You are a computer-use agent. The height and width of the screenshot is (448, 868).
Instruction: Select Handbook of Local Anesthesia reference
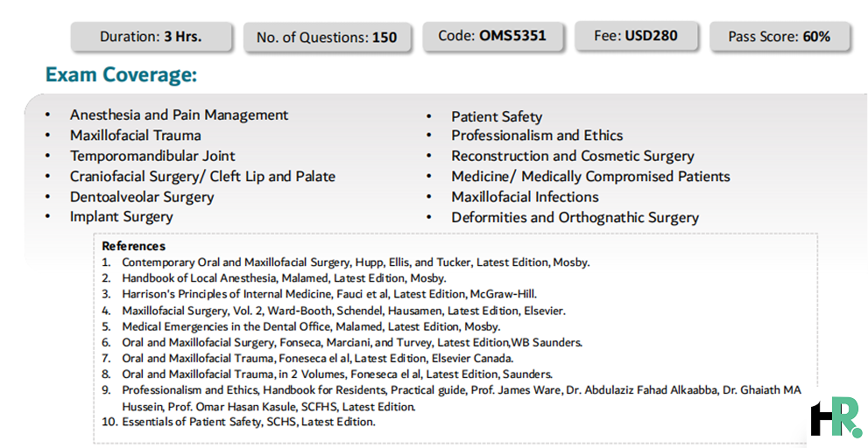click(284, 278)
